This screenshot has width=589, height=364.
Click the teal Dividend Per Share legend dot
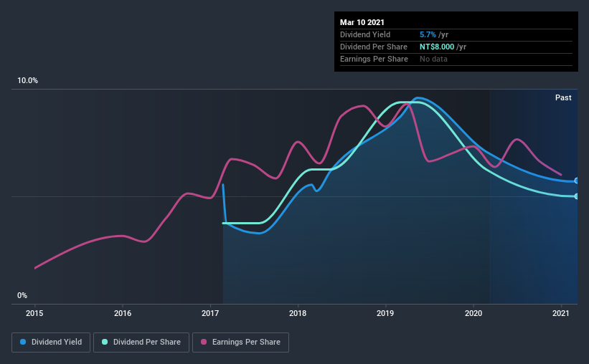tap(105, 342)
